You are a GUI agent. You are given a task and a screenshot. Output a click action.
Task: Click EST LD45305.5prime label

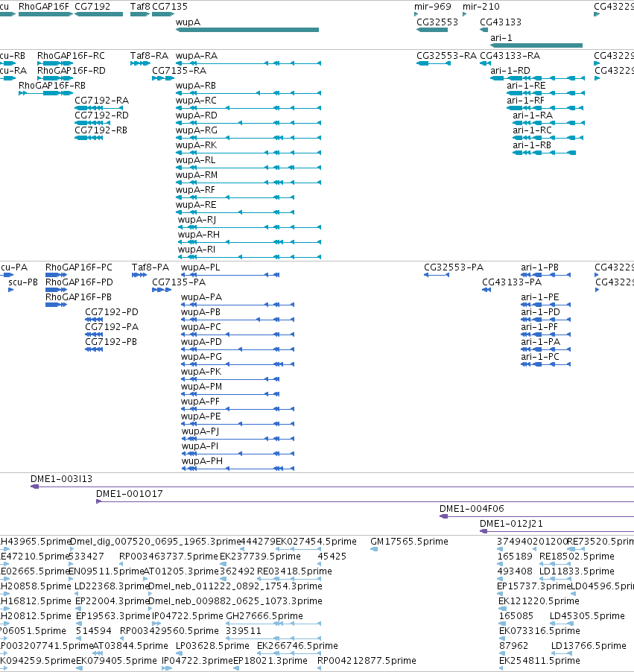[x=587, y=615]
